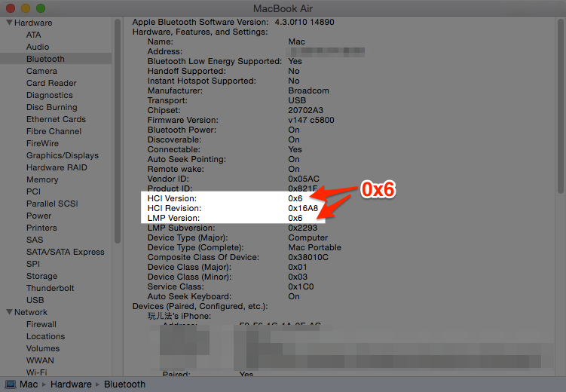Click the 'LMP Version:' label
Image resolution: width=566 pixels, height=392 pixels.
tap(173, 218)
